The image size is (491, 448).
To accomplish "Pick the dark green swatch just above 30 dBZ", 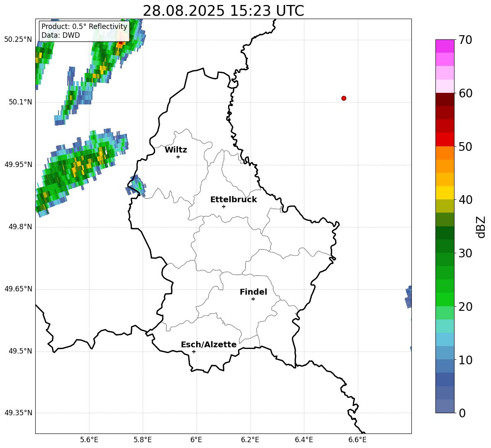I will click(445, 246).
